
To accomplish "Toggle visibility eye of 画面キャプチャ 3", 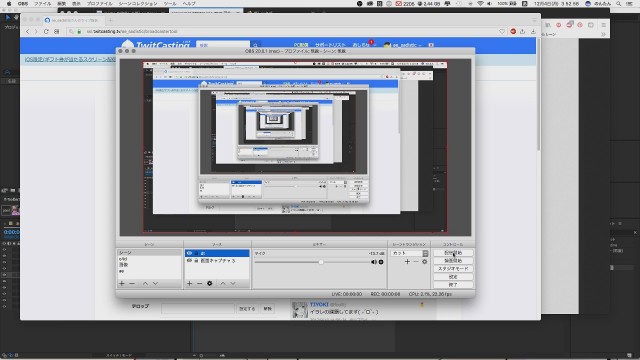I will (189, 260).
